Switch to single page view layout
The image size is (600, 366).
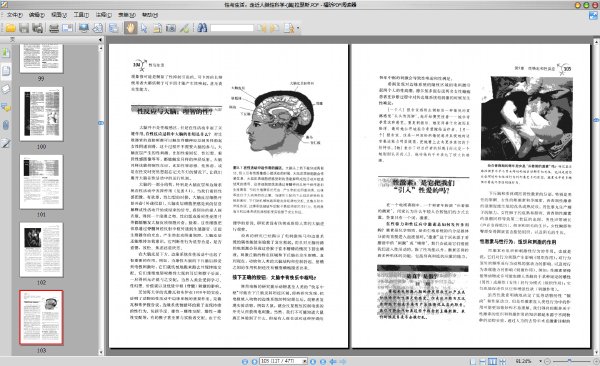coord(473,361)
